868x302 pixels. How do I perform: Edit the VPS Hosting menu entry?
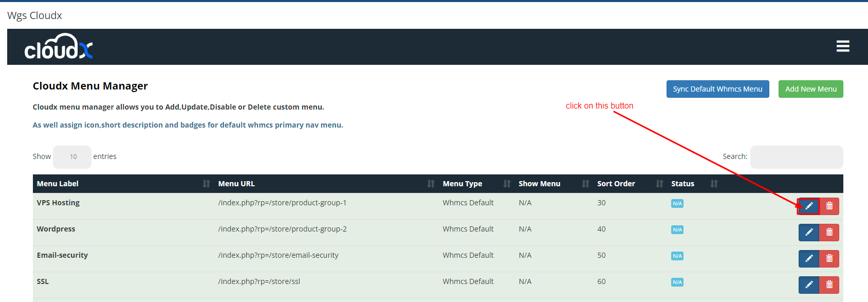click(808, 206)
